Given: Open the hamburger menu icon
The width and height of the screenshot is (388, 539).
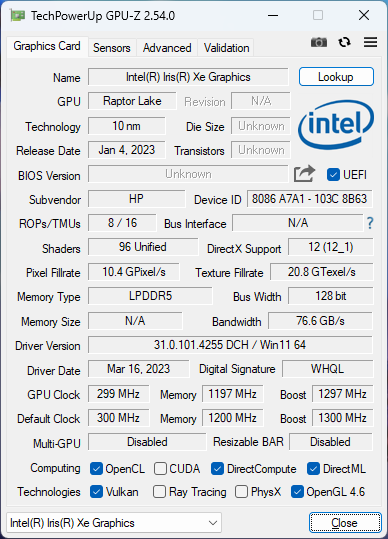Looking at the screenshot, I should click(x=370, y=42).
